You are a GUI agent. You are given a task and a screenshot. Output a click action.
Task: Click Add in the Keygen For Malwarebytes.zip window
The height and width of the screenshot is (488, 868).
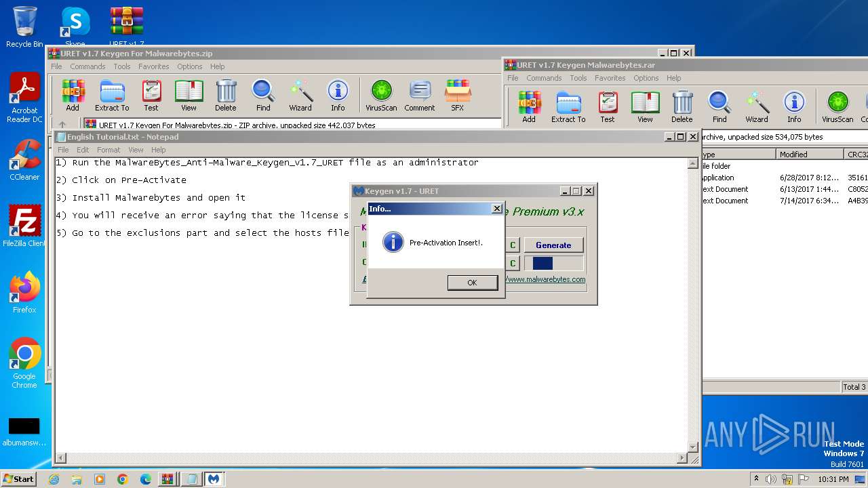(73, 96)
